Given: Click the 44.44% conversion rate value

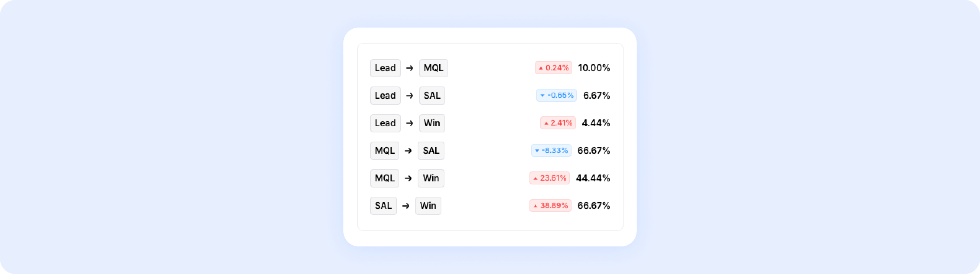Looking at the screenshot, I should click(593, 178).
